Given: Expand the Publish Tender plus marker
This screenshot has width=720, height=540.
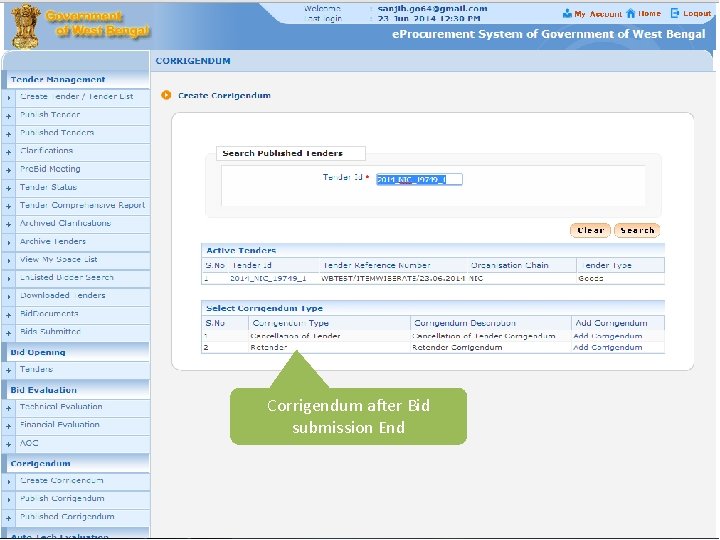Looking at the screenshot, I should tap(9, 116).
